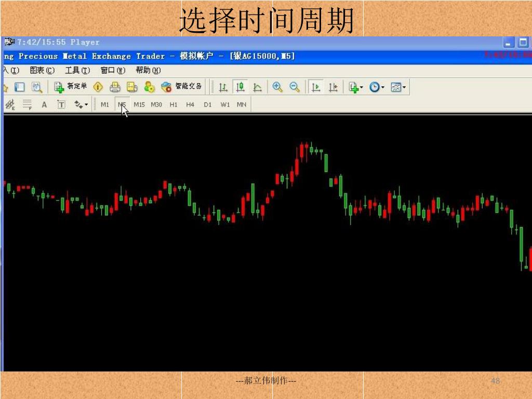This screenshot has width=532, height=399.
Task: Click the timeframe toolbar drag handle before M1
Action: (95, 104)
